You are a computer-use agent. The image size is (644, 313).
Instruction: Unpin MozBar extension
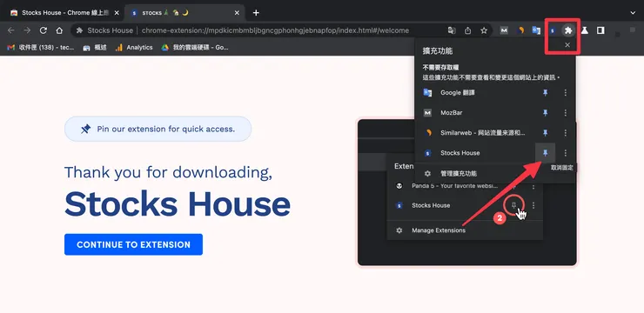[546, 112]
